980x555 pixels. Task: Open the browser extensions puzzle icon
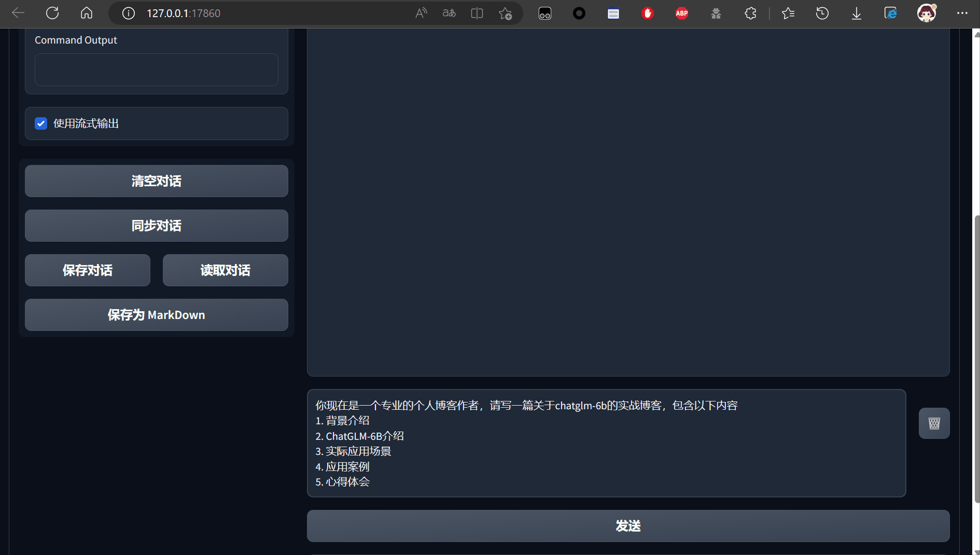[x=750, y=13]
